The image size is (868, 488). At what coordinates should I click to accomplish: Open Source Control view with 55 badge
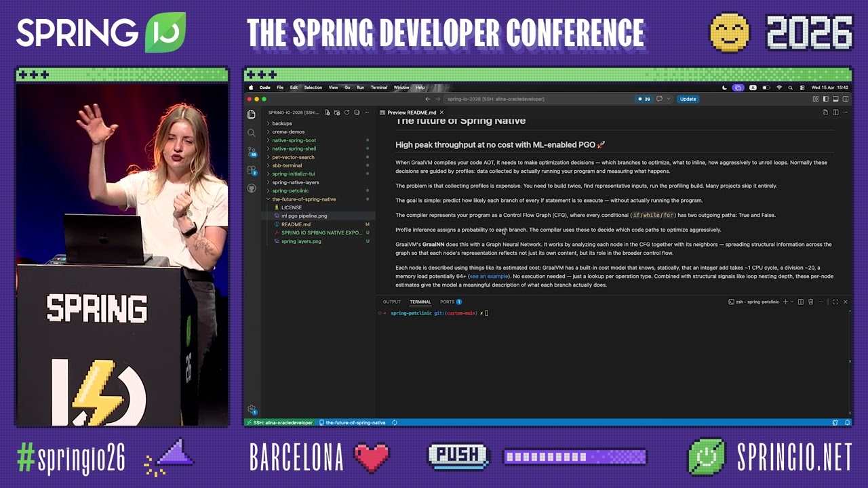(252, 152)
